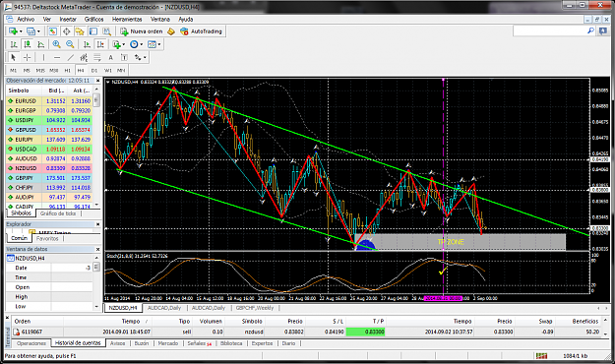Select the text label tool
Viewport: 615px width, 364px height.
124,58
